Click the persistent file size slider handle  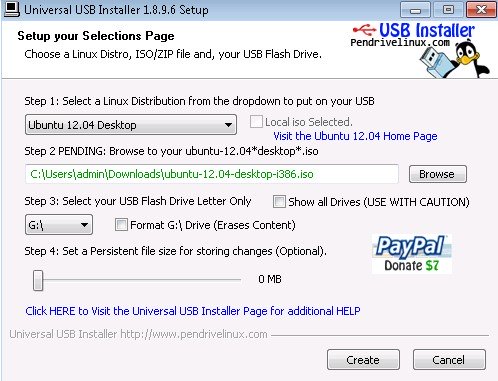pos(38,280)
